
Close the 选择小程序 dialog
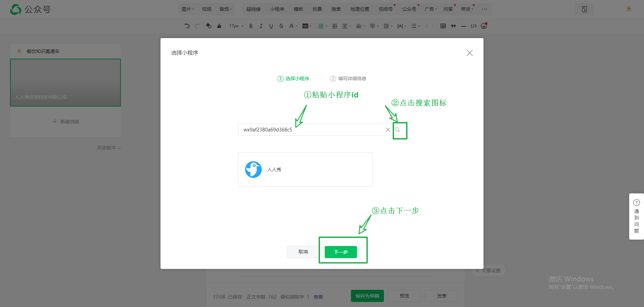coord(470,53)
